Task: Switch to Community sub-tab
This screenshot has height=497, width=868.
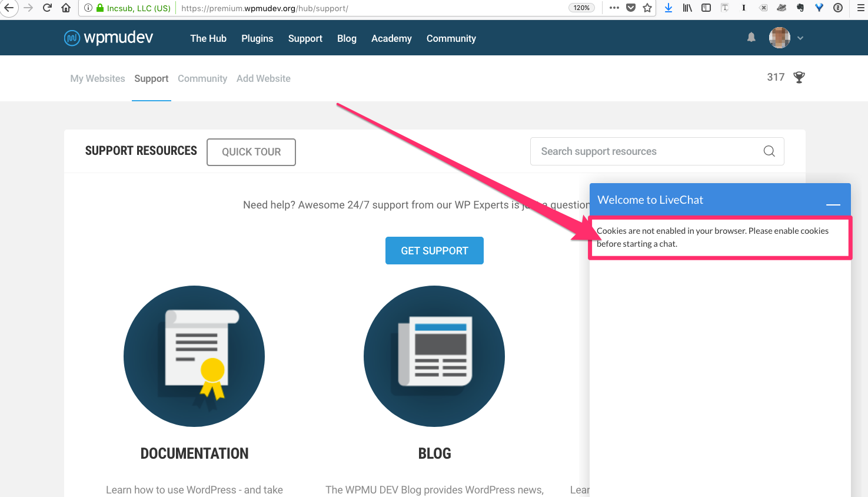Action: coord(202,78)
